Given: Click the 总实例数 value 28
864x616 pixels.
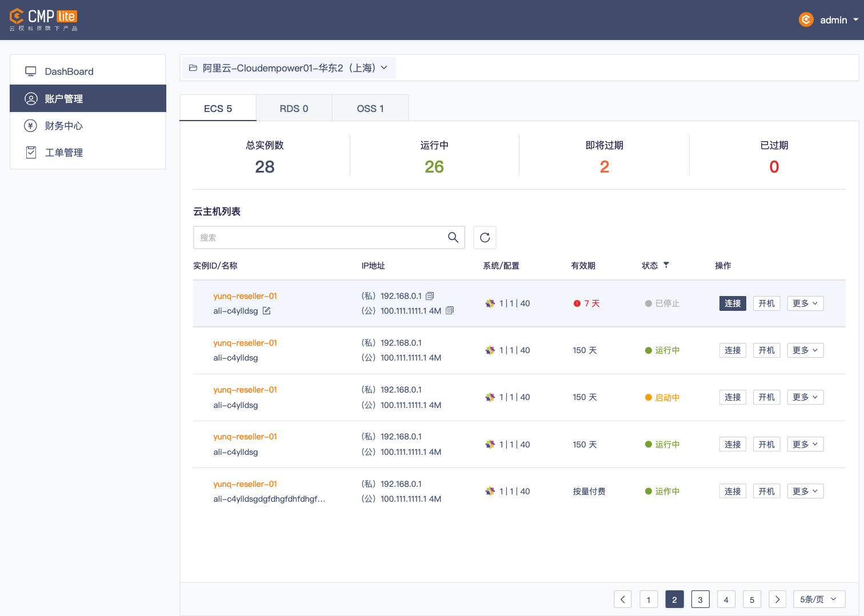Looking at the screenshot, I should coord(265,167).
